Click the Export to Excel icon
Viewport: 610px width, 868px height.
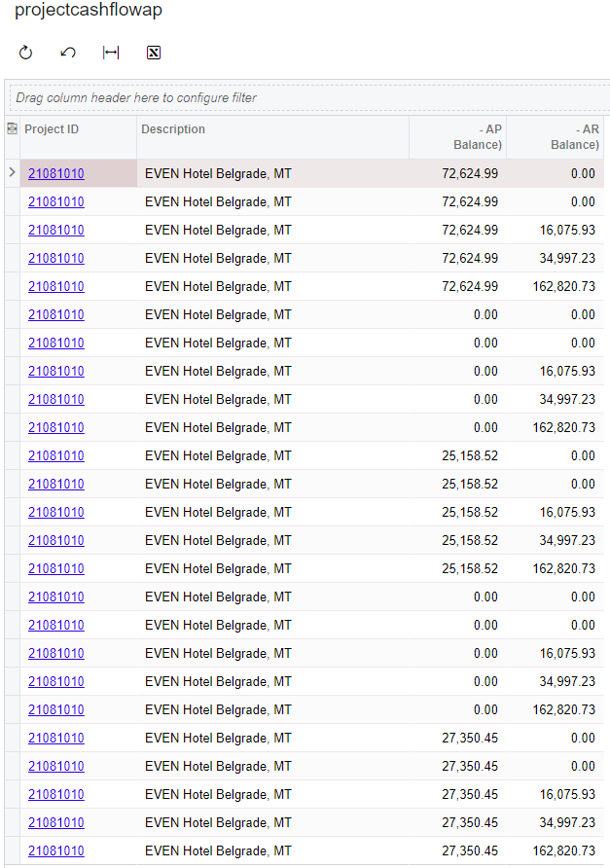click(153, 53)
